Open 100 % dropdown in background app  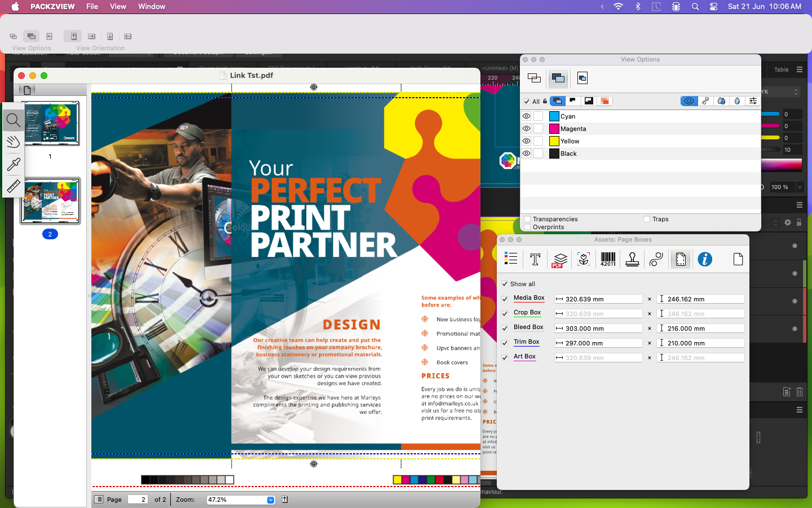pos(800,187)
